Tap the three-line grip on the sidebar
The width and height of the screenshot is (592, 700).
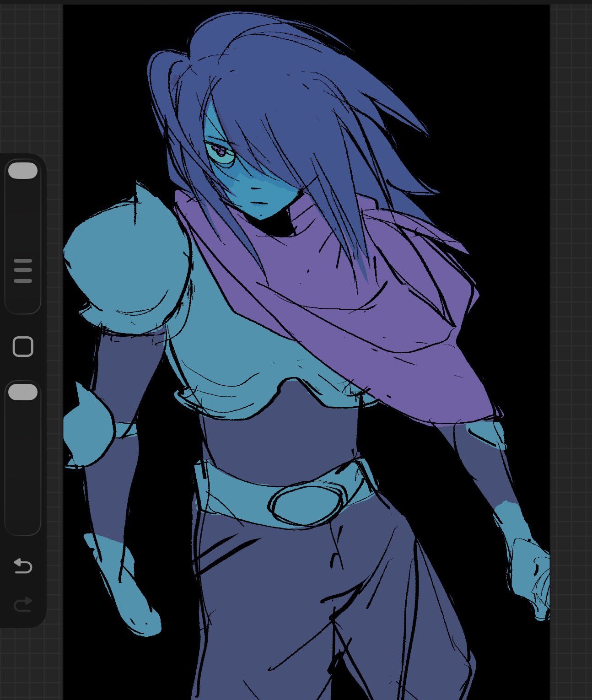(x=23, y=271)
